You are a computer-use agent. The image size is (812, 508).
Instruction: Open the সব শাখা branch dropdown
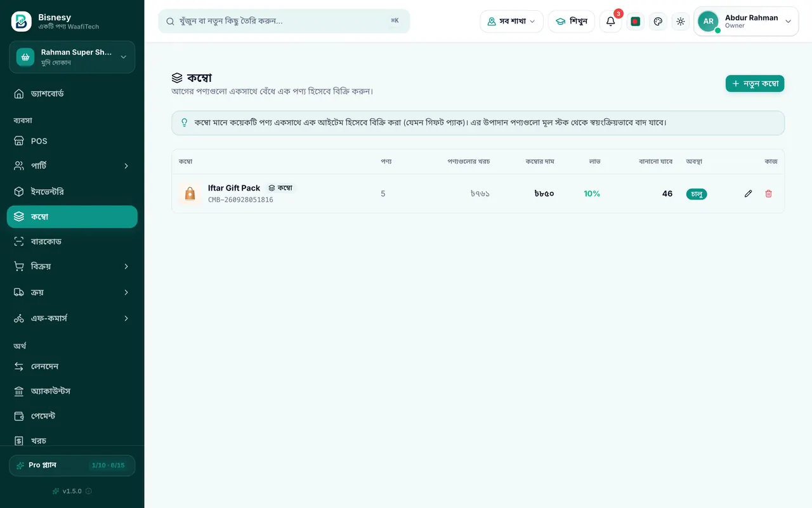512,21
